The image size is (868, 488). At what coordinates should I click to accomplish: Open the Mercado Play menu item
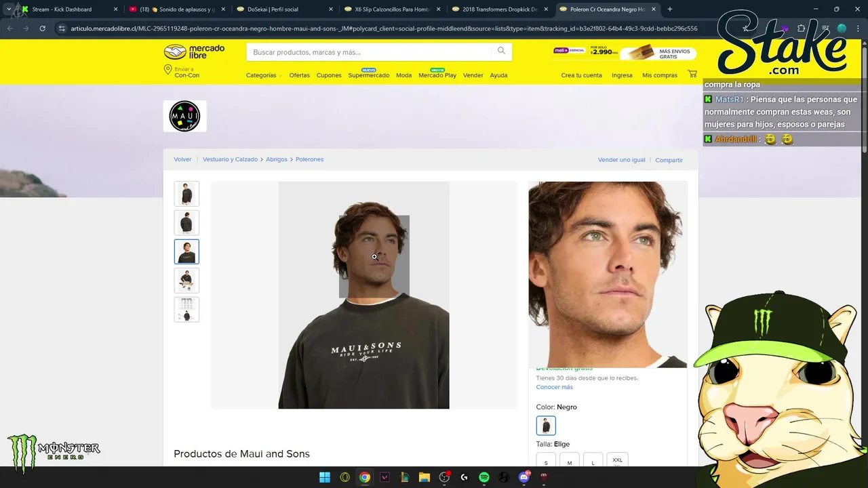pos(437,75)
